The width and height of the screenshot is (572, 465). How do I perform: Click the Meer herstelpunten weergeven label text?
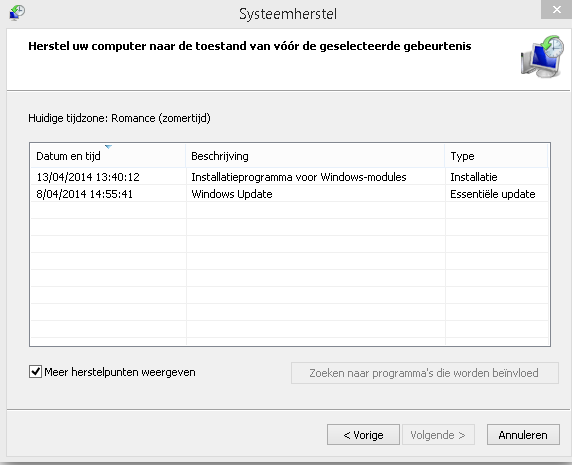120,372
